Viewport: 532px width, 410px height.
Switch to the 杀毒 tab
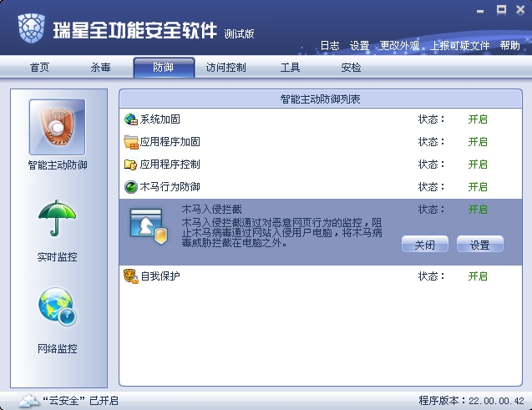pyautogui.click(x=101, y=68)
